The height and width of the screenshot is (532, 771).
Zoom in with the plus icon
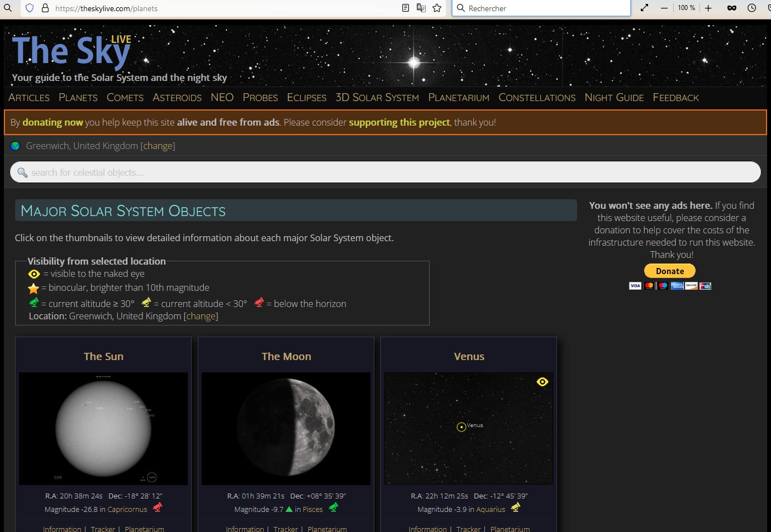[708, 8]
